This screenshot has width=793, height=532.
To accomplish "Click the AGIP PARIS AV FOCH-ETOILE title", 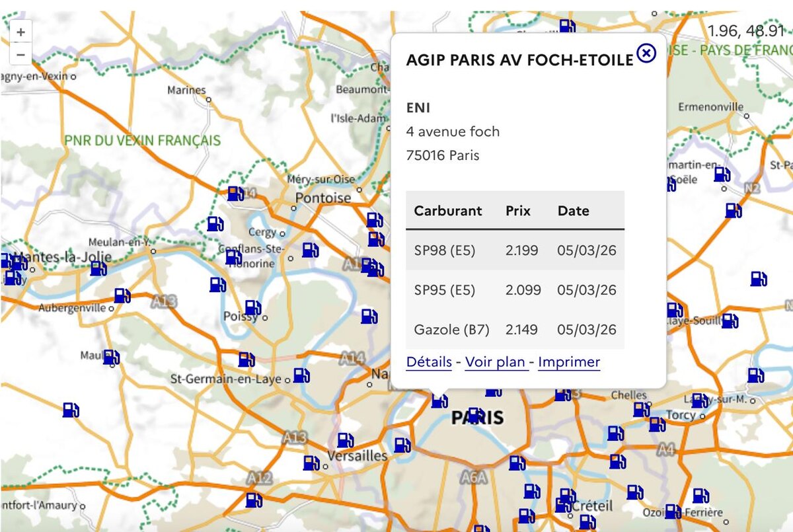I will pyautogui.click(x=520, y=60).
